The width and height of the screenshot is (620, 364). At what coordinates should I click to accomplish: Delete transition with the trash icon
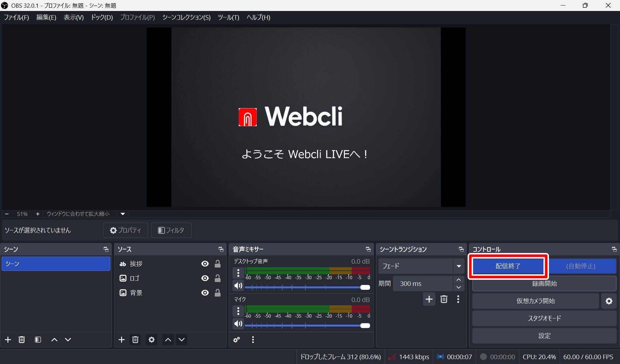pyautogui.click(x=444, y=299)
